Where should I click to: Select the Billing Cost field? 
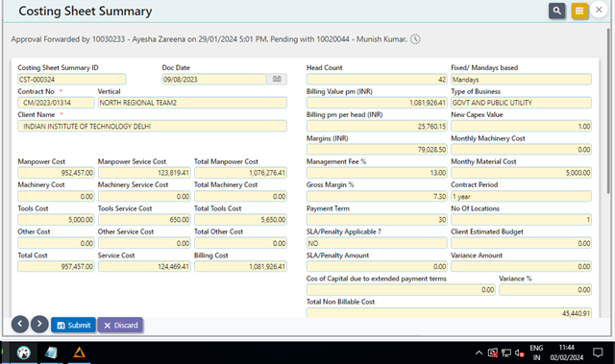pos(240,266)
